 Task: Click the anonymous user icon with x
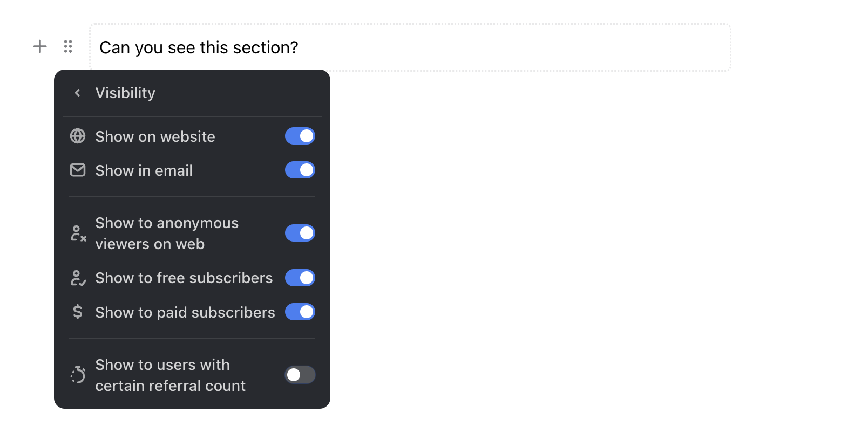pos(78,233)
